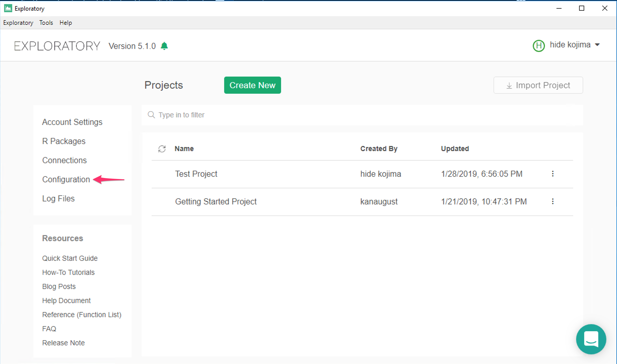
Task: Click the Create New button
Action: click(x=252, y=85)
